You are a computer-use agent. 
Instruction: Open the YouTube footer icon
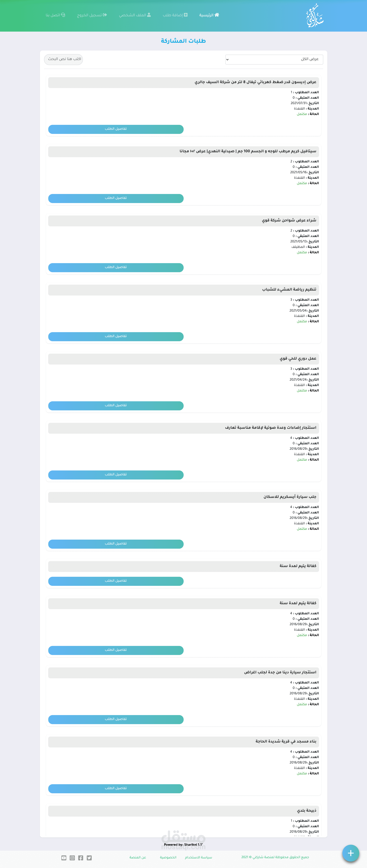tap(64, 858)
